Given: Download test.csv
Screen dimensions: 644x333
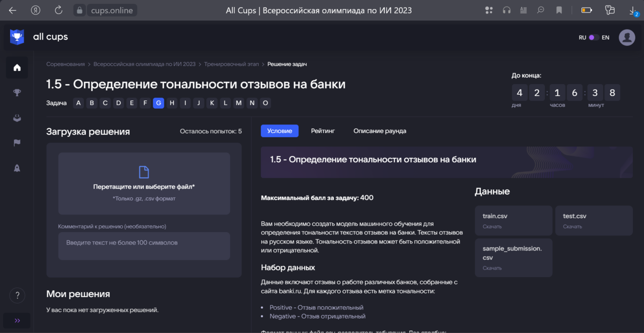Looking at the screenshot, I should [x=594, y=220].
